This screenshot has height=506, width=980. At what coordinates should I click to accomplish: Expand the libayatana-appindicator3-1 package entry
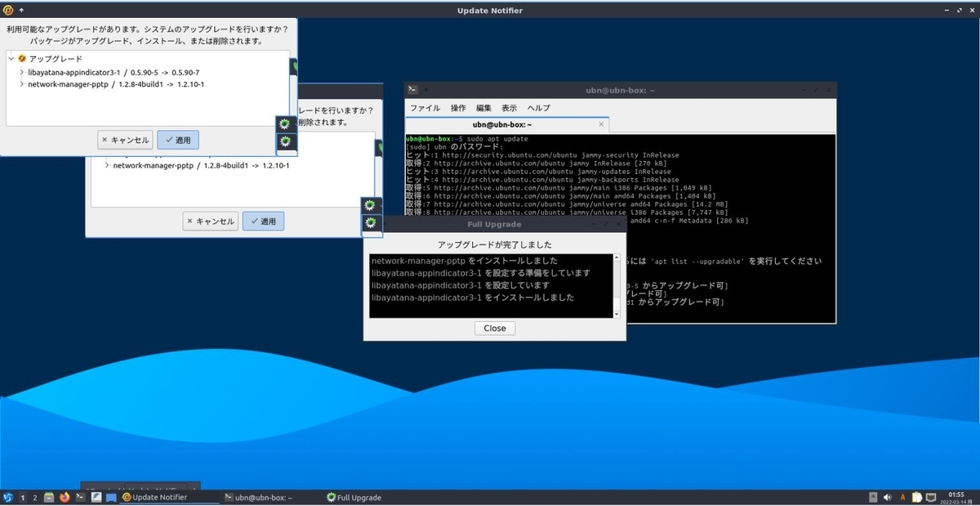click(23, 72)
